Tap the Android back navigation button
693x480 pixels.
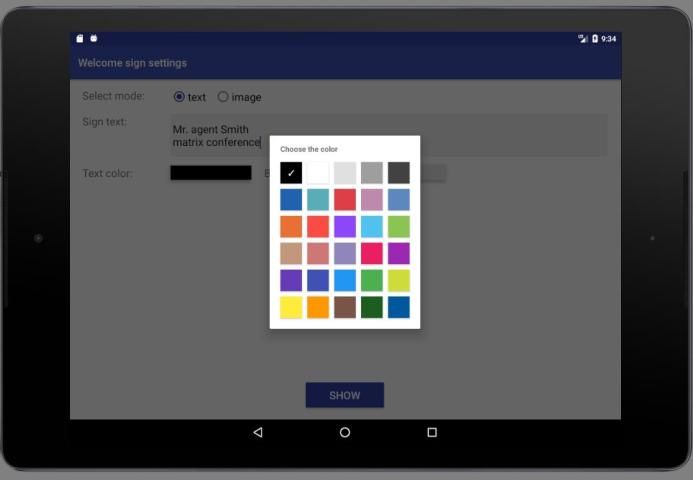click(x=258, y=432)
